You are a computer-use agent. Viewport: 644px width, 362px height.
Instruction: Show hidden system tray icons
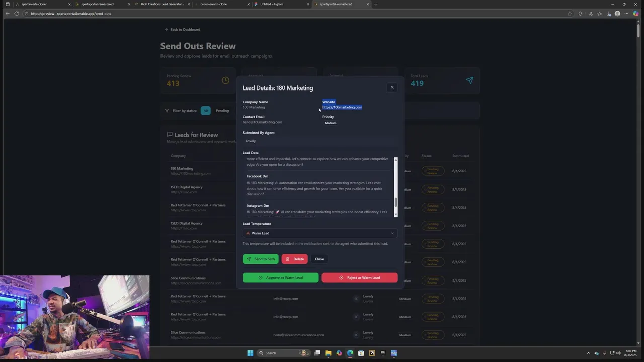tap(588, 353)
